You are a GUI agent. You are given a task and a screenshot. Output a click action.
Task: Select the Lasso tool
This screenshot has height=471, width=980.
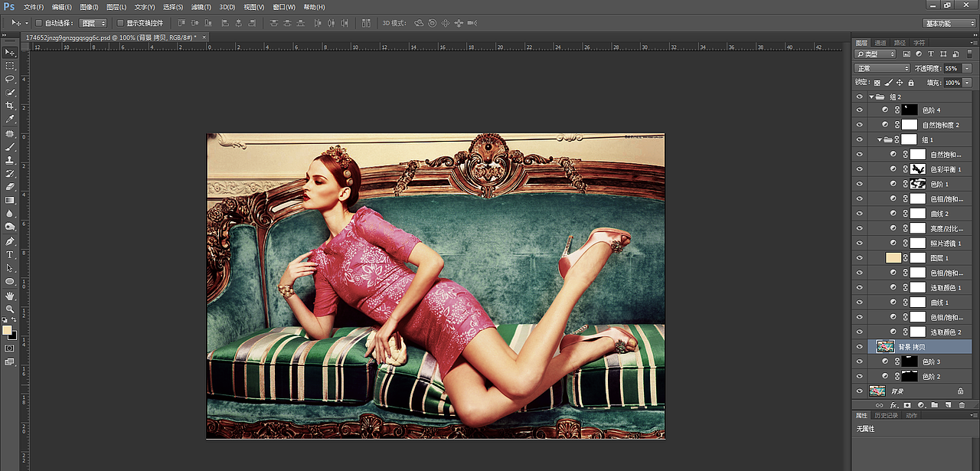pyautogui.click(x=10, y=79)
